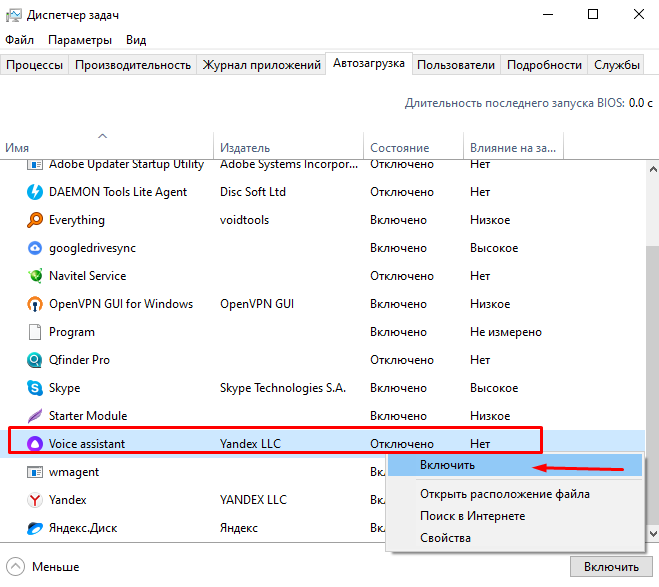Select OpenVPN GUI for Windows name
The width and height of the screenshot is (659, 587).
pyautogui.click(x=121, y=304)
